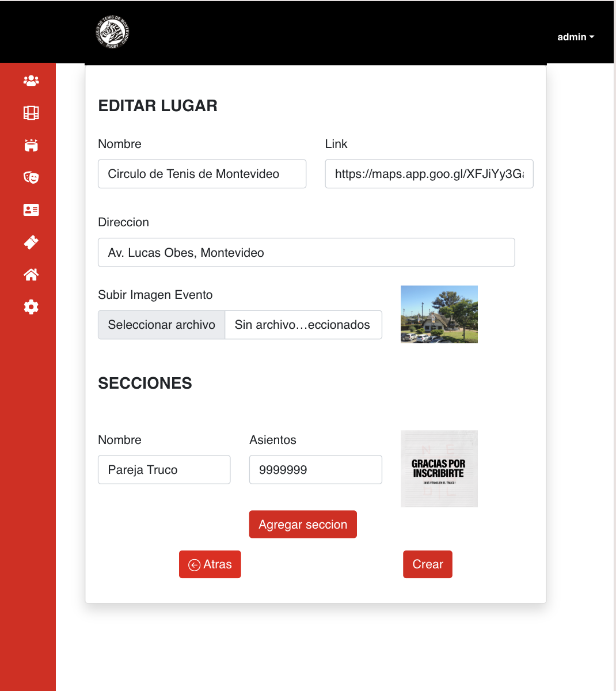
Task: Click the Crear button
Action: [x=428, y=564]
